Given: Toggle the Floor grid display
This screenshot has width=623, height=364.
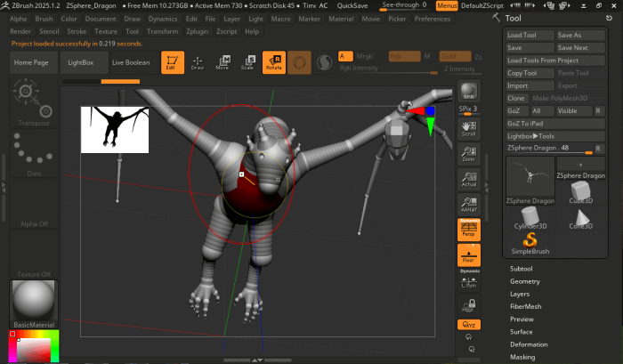Looking at the screenshot, I should coord(468,255).
